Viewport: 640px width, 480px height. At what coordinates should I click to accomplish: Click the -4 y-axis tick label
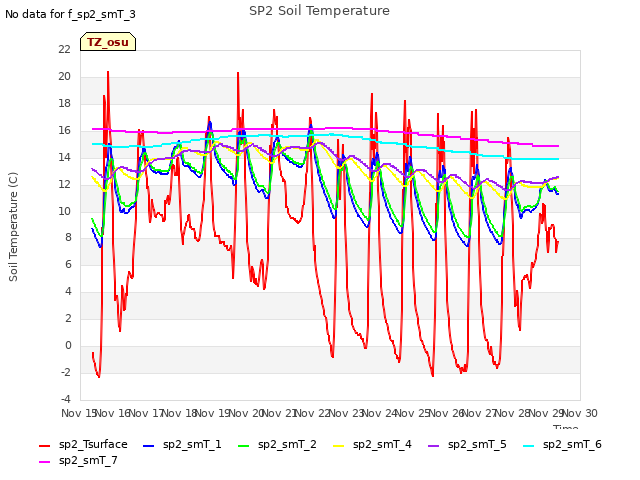point(65,399)
